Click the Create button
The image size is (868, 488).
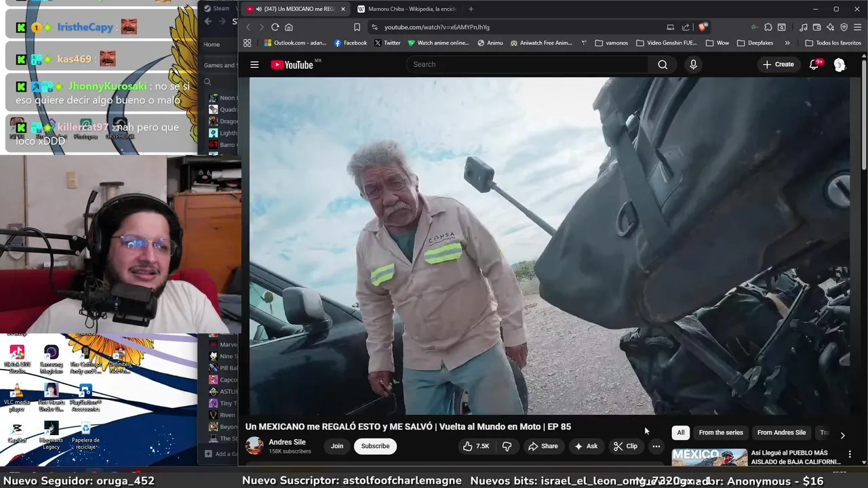coord(778,64)
